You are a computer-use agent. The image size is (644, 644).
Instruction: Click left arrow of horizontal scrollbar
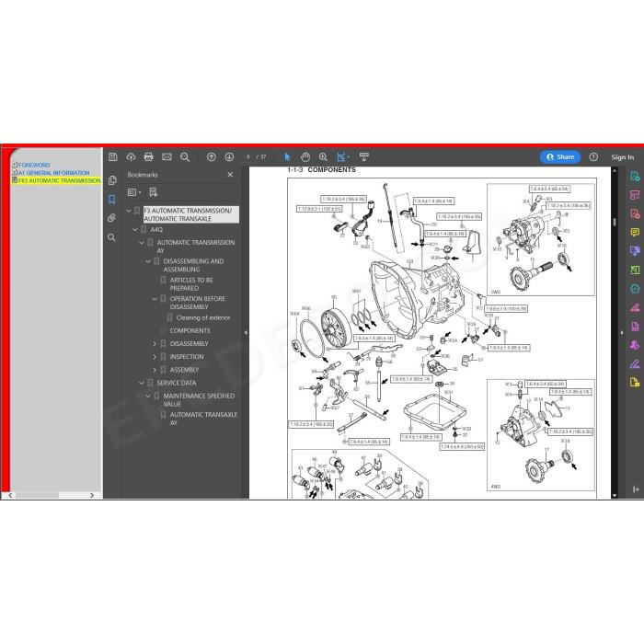click(x=11, y=495)
